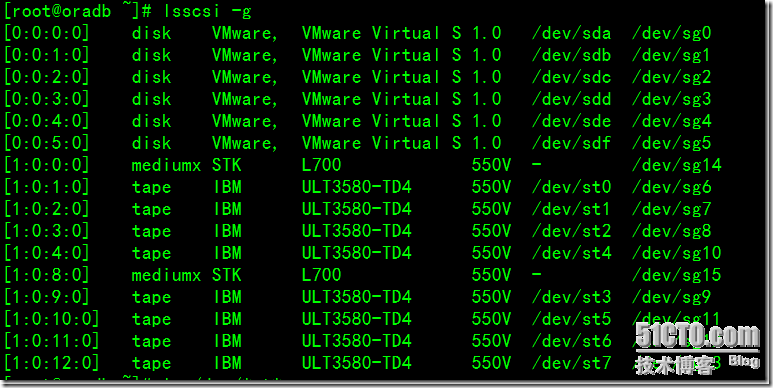Click the /dev/sg1 generic device
Image resolution: width=773 pixels, height=388 pixels.
point(671,55)
